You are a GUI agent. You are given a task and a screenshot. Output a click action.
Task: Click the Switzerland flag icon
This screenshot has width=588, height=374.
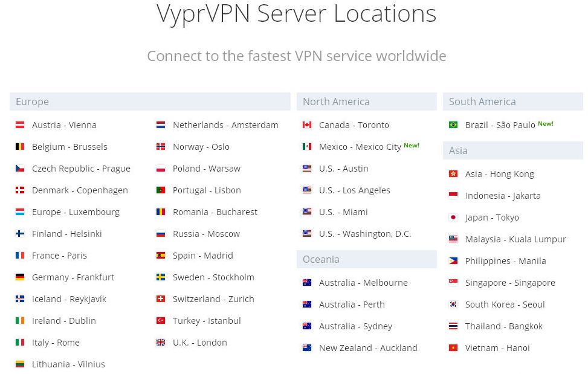point(161,298)
